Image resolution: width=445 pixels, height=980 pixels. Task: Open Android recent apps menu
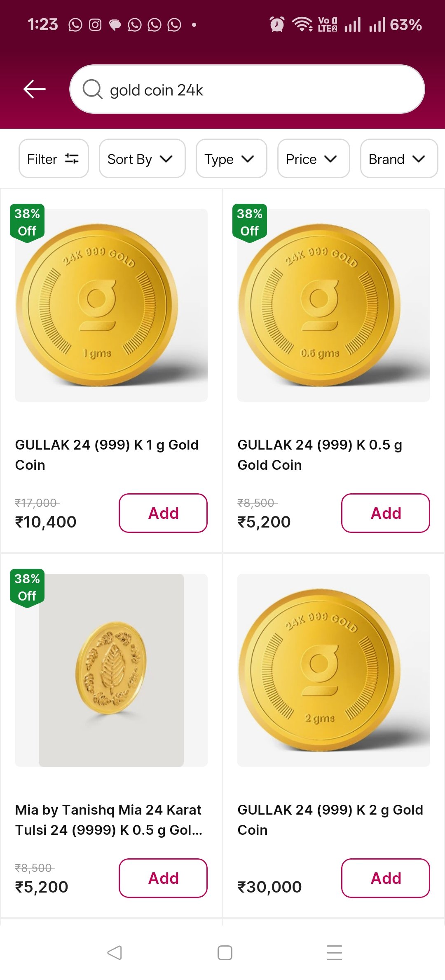click(x=334, y=953)
